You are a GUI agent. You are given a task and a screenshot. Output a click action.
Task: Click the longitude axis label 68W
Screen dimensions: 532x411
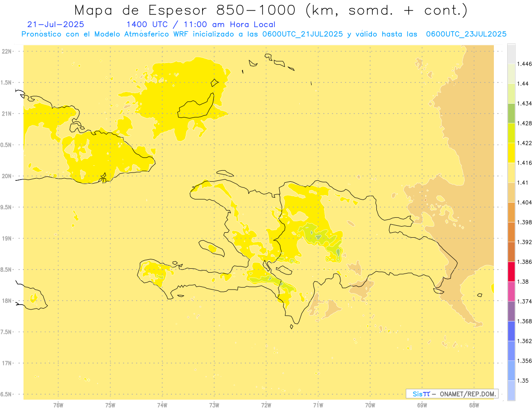click(x=474, y=405)
